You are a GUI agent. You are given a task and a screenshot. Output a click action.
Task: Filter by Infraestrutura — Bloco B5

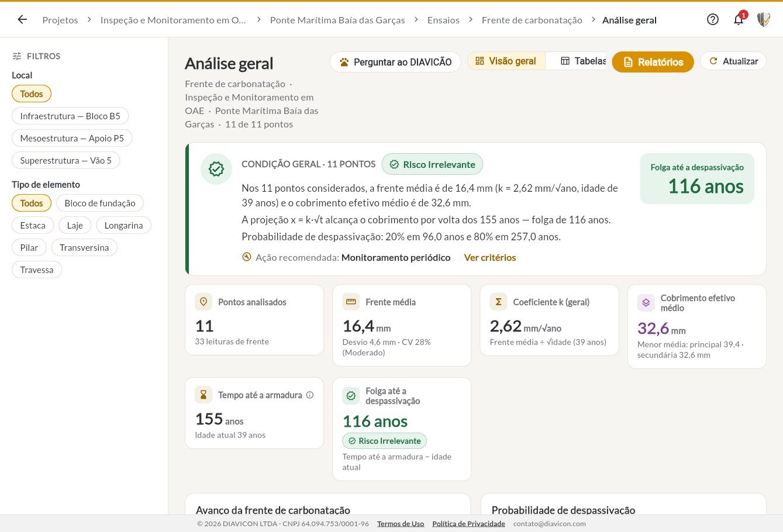pos(70,116)
